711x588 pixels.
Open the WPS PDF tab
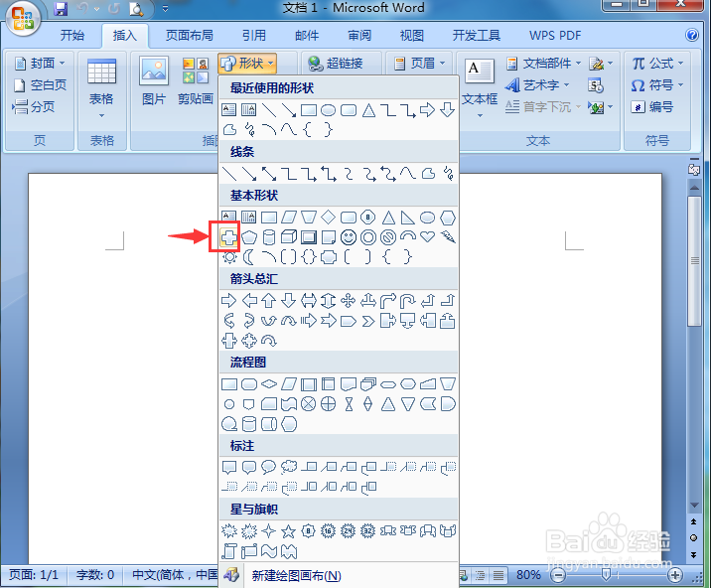point(555,35)
